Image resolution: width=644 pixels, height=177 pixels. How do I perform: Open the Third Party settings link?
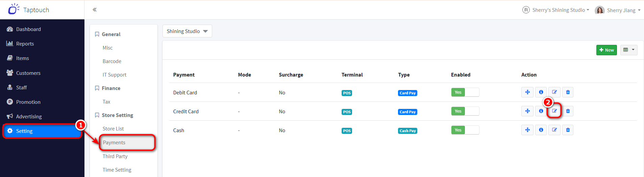coord(115,156)
